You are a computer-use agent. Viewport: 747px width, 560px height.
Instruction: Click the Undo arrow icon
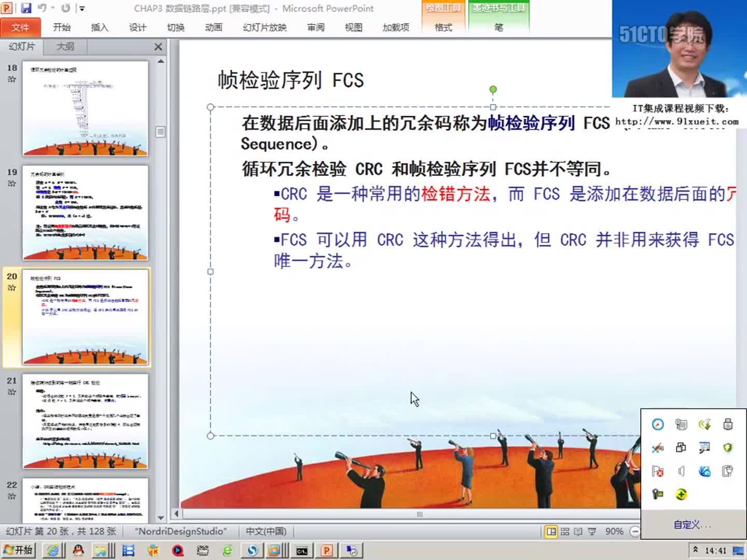42,8
